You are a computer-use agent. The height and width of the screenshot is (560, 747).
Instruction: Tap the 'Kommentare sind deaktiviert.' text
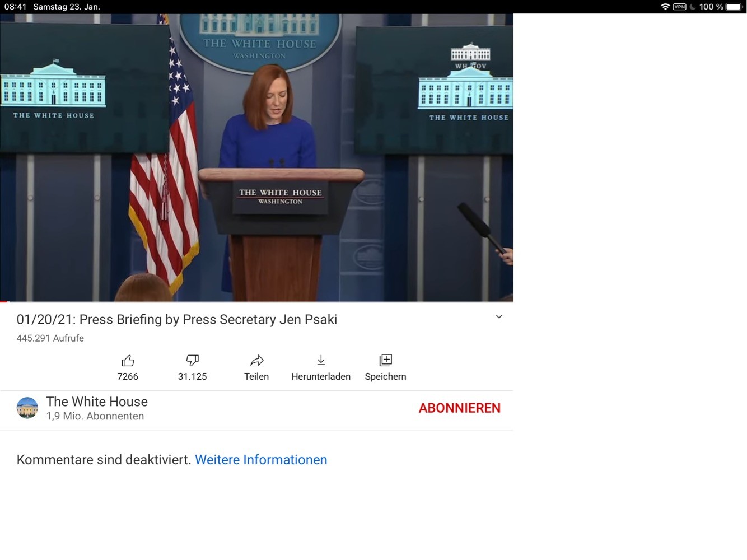(x=104, y=460)
